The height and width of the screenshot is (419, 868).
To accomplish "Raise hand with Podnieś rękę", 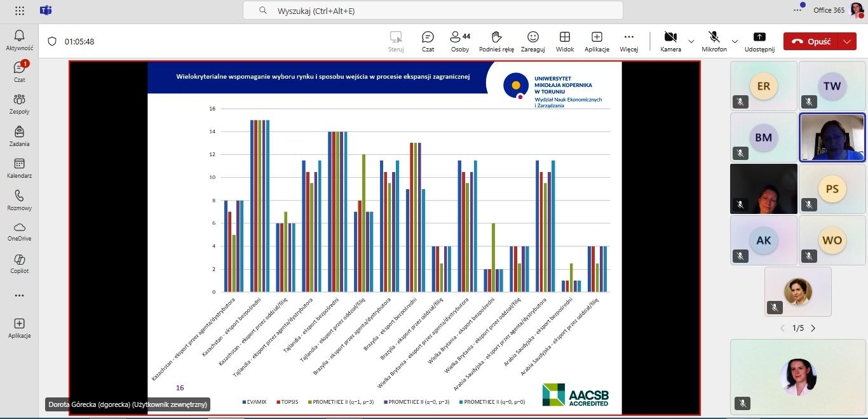I will tap(496, 41).
